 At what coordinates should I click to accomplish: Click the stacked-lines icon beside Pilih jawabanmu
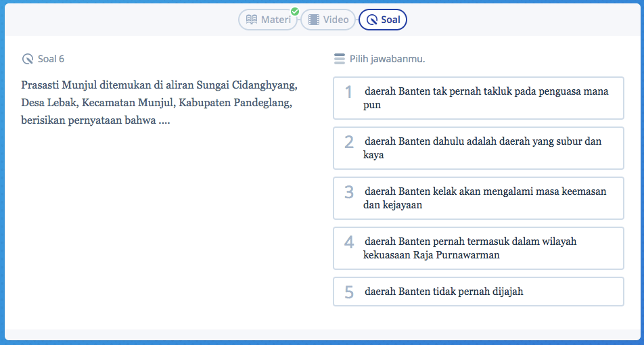pyautogui.click(x=340, y=59)
